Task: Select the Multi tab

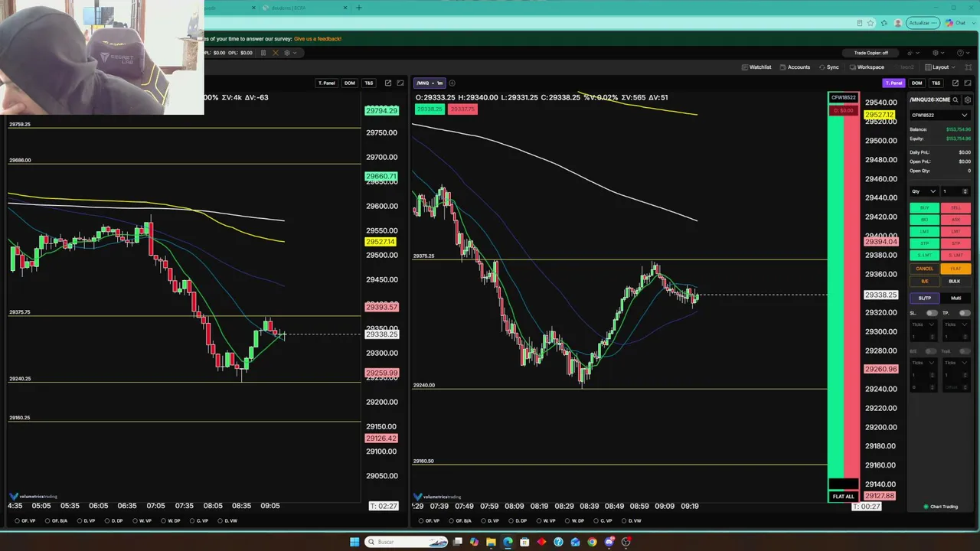Action: click(x=955, y=298)
